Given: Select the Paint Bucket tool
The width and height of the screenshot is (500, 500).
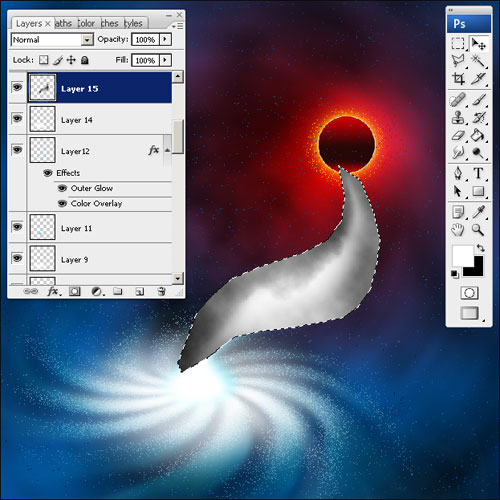Looking at the screenshot, I should pos(478,135).
